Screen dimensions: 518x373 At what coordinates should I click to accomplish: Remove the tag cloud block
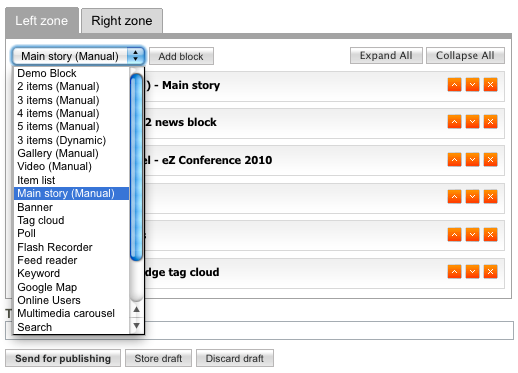(490, 272)
